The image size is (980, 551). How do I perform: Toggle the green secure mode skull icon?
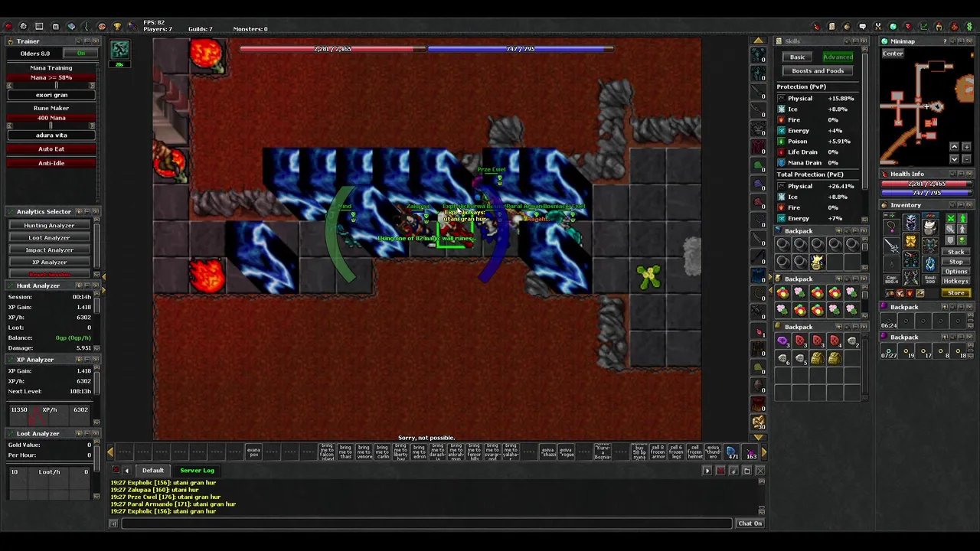tap(962, 240)
